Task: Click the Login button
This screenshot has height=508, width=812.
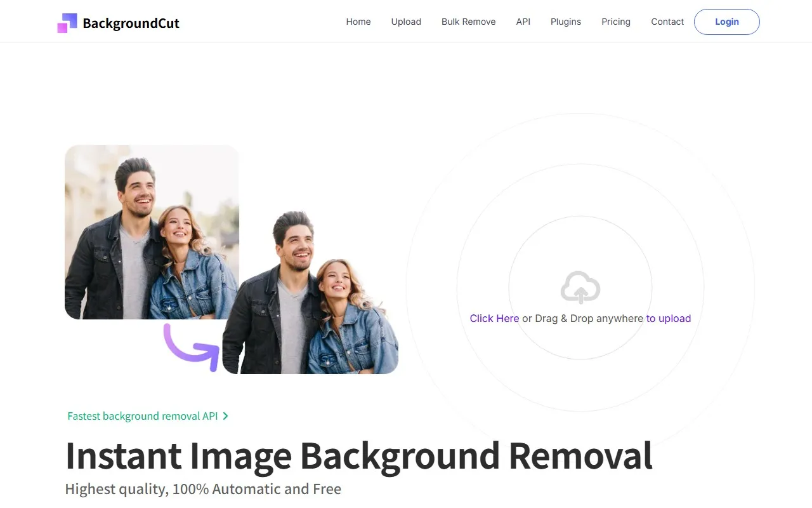Action: tap(726, 22)
